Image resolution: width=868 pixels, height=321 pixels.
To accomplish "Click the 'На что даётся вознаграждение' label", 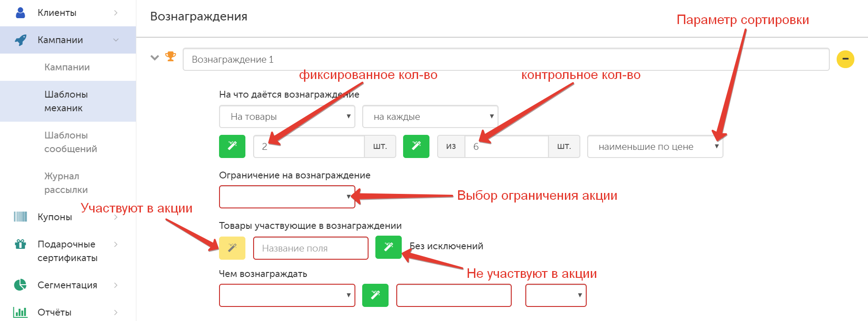I will pos(289,94).
